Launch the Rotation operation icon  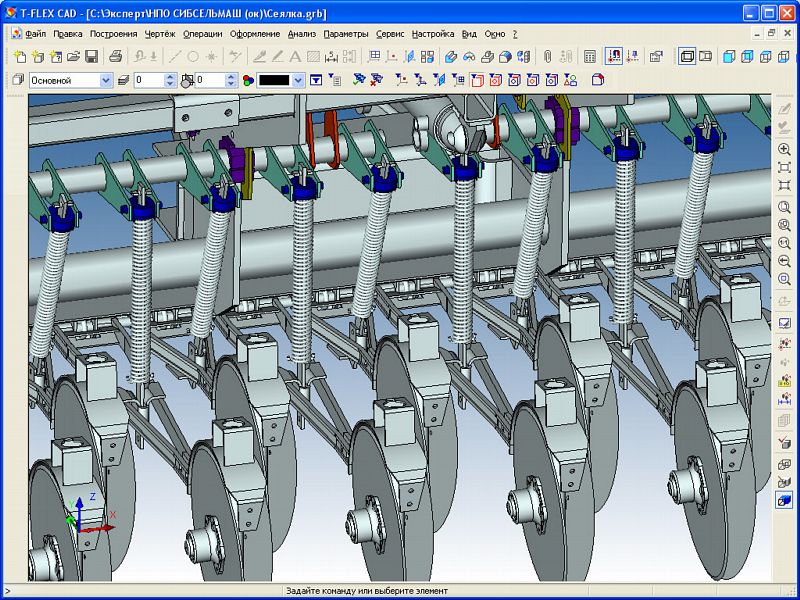pos(469,56)
